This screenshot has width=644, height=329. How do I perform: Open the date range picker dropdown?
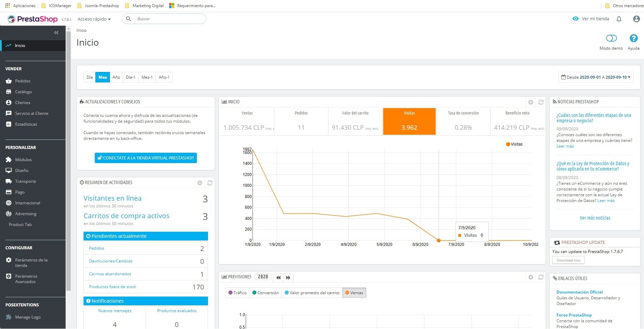(x=595, y=77)
